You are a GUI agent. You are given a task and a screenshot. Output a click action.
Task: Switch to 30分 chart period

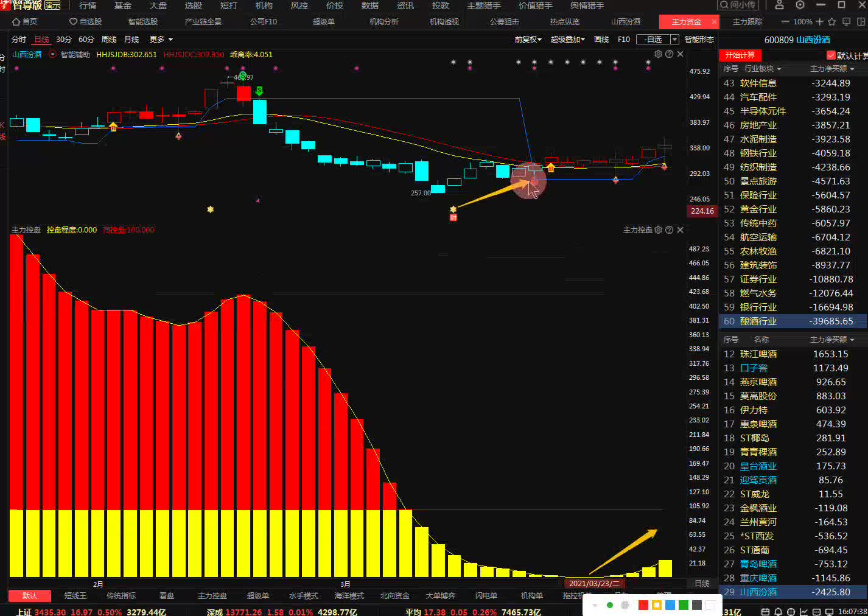[x=63, y=40]
